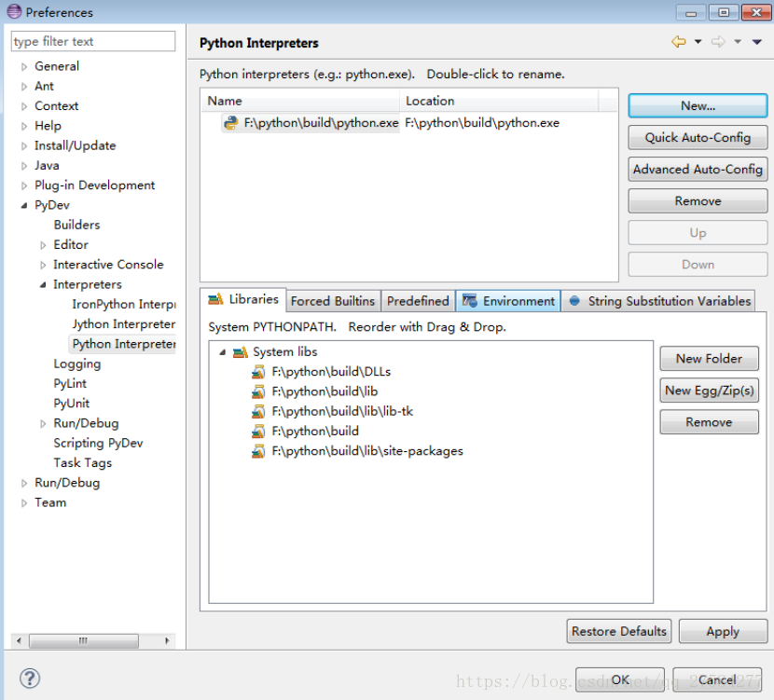Click the interpreter Remove button
Viewport: 774px width, 700px height.
[x=698, y=200]
